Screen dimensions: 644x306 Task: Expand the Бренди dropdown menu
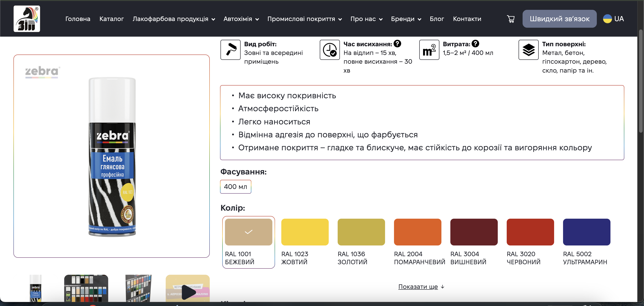[x=406, y=19]
